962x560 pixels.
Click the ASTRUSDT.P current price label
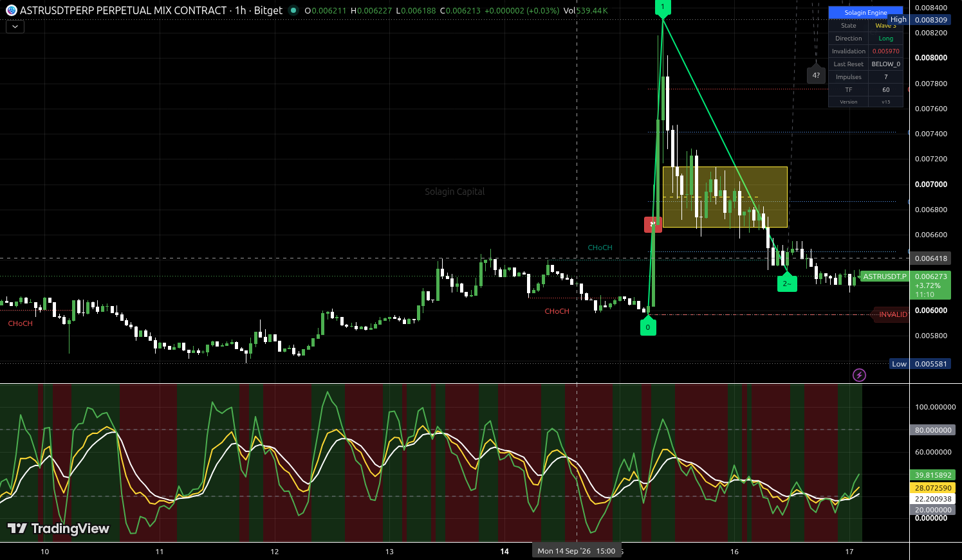coord(885,276)
